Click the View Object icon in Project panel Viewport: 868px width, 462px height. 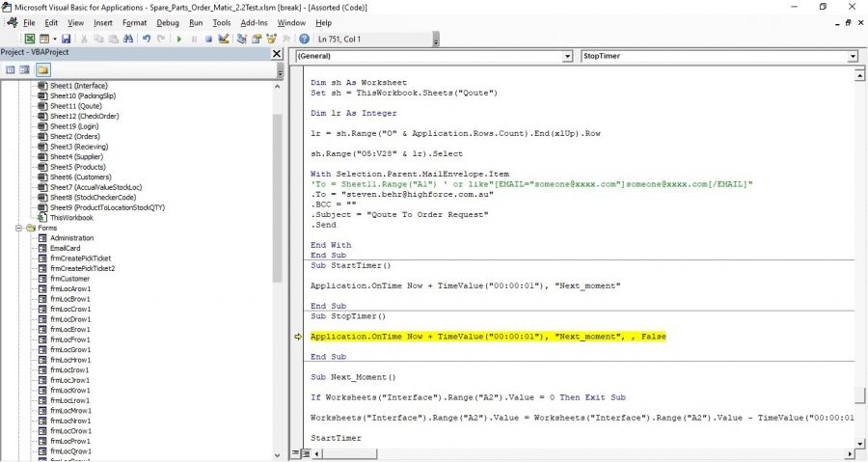click(x=24, y=69)
